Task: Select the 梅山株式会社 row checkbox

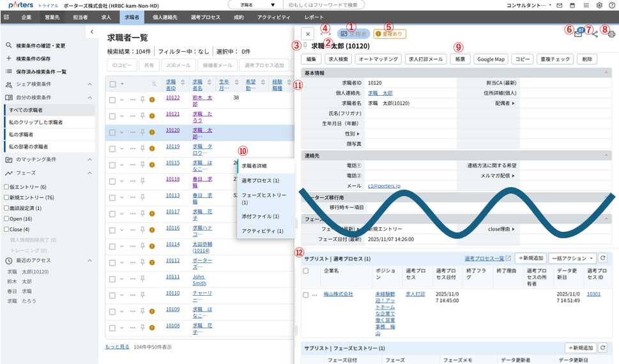Action: [x=305, y=294]
